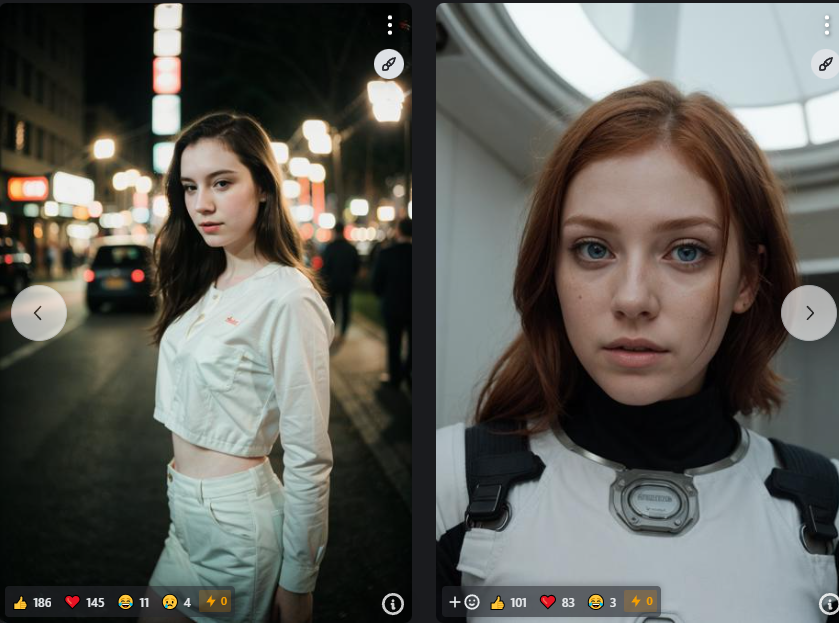Show info for the night street image

[392, 603]
